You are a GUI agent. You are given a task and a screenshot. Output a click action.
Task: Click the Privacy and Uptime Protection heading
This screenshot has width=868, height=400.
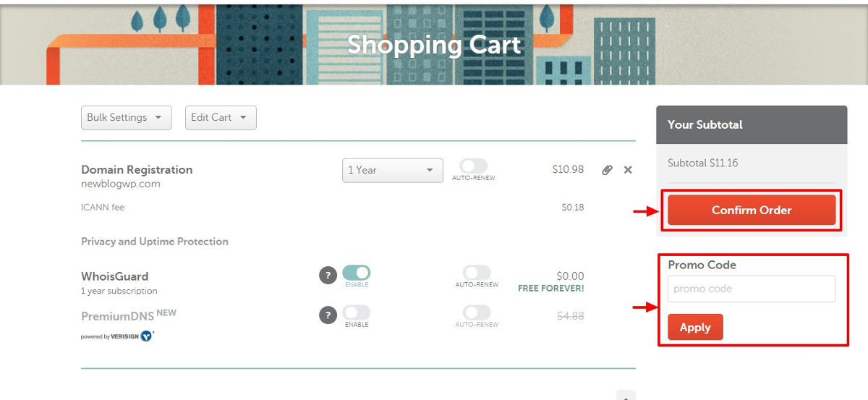pyautogui.click(x=155, y=242)
